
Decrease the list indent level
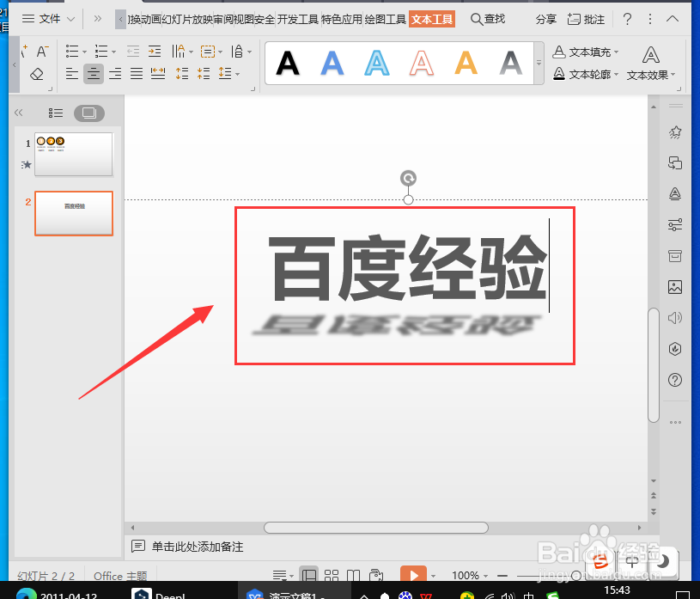[x=133, y=52]
